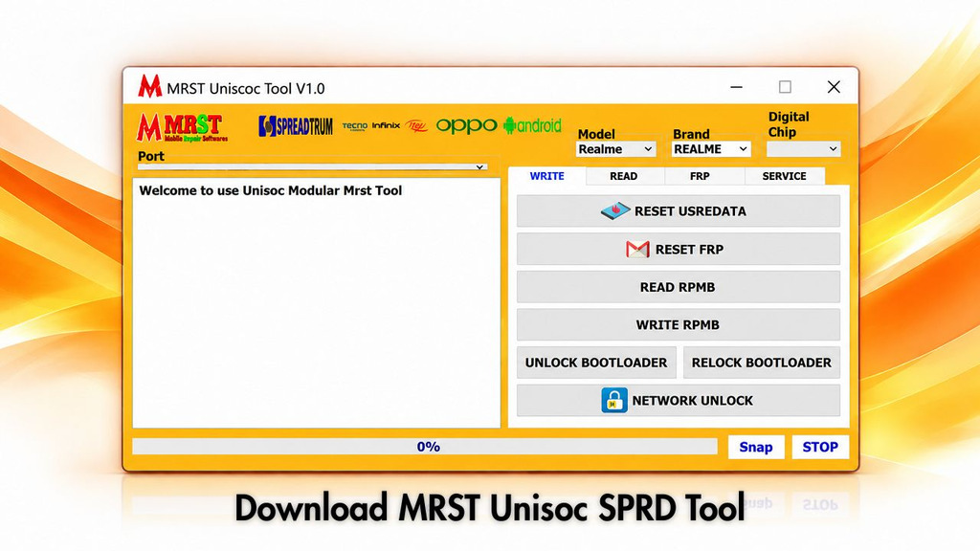The height and width of the screenshot is (551, 980).
Task: Click the MRST app icon in title bar
Action: tap(150, 87)
